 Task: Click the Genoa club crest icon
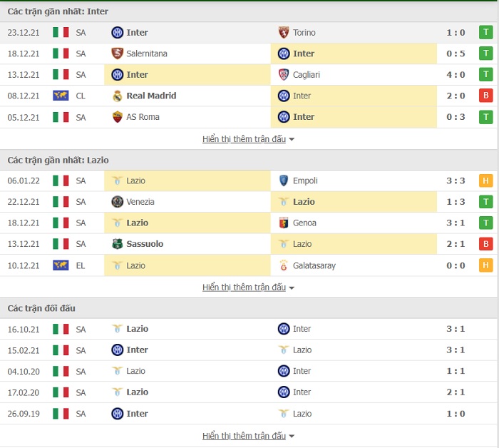[284, 223]
